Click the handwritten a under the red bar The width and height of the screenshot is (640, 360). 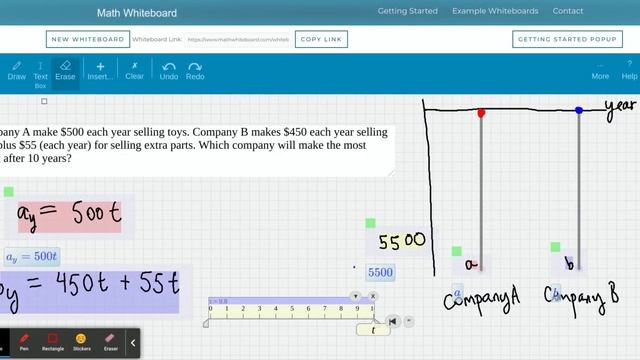pos(471,264)
